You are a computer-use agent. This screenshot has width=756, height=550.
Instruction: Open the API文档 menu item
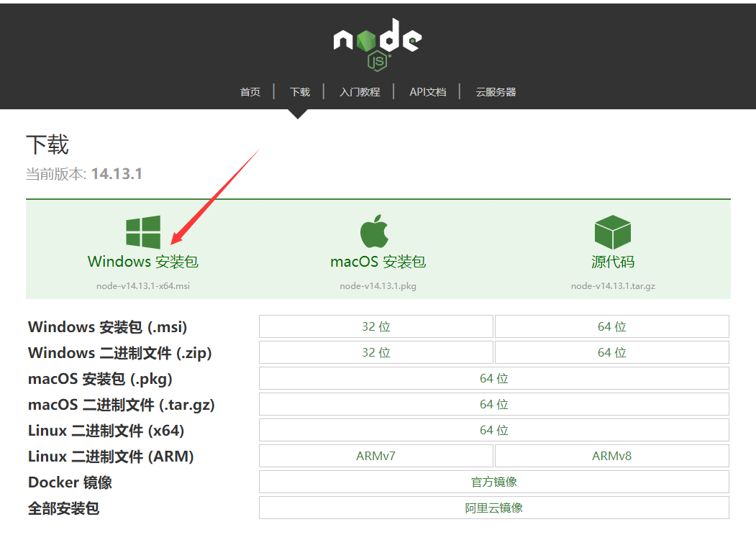coord(428,91)
